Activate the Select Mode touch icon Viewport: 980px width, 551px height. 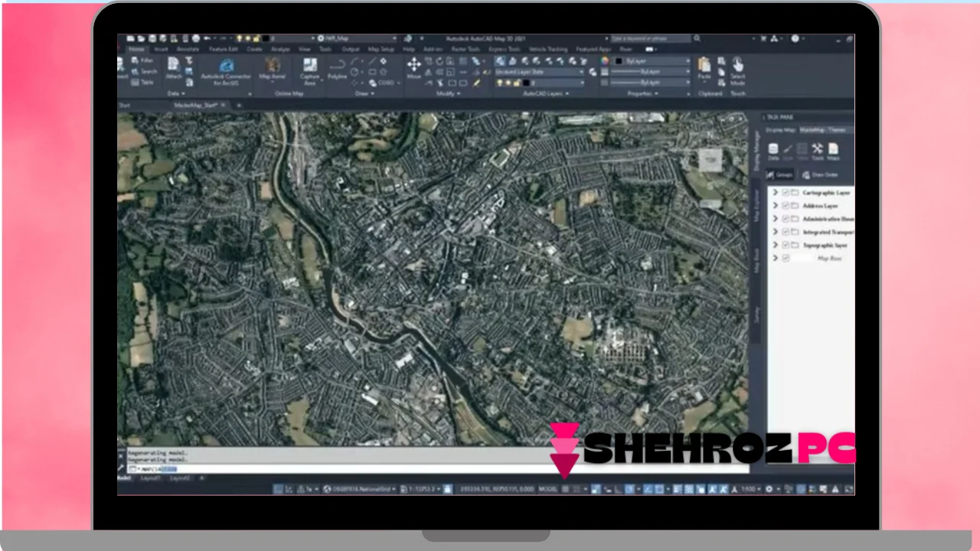(x=737, y=70)
